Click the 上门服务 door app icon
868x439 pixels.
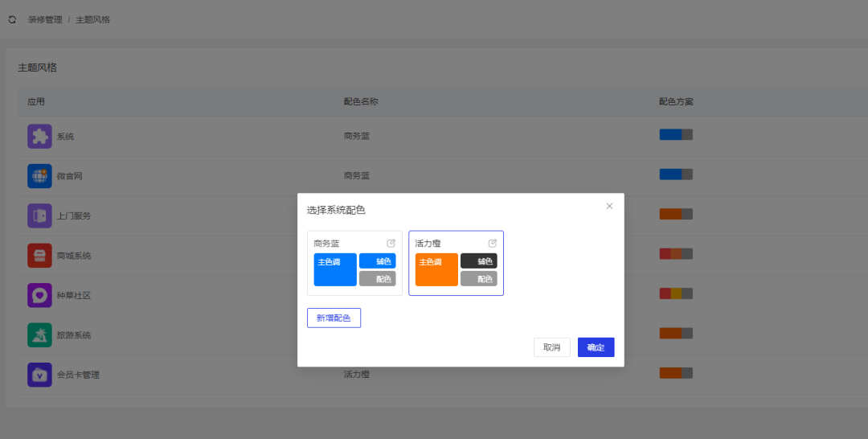tap(40, 216)
